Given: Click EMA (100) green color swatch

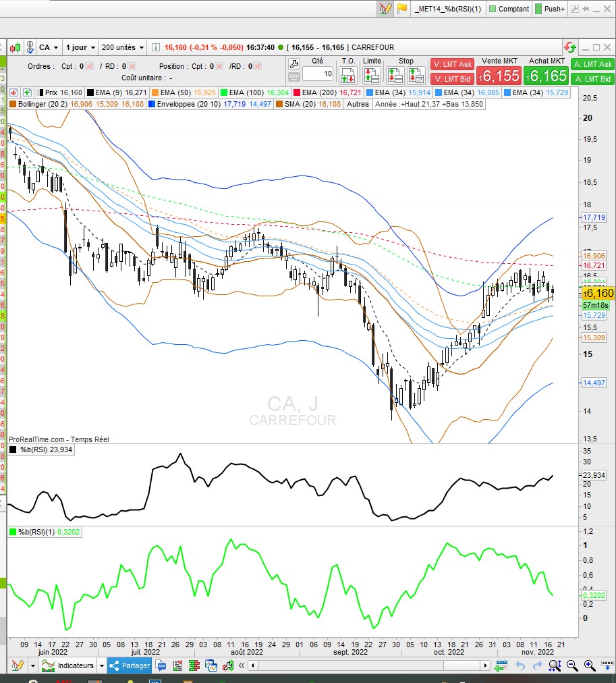Looking at the screenshot, I should [x=224, y=92].
